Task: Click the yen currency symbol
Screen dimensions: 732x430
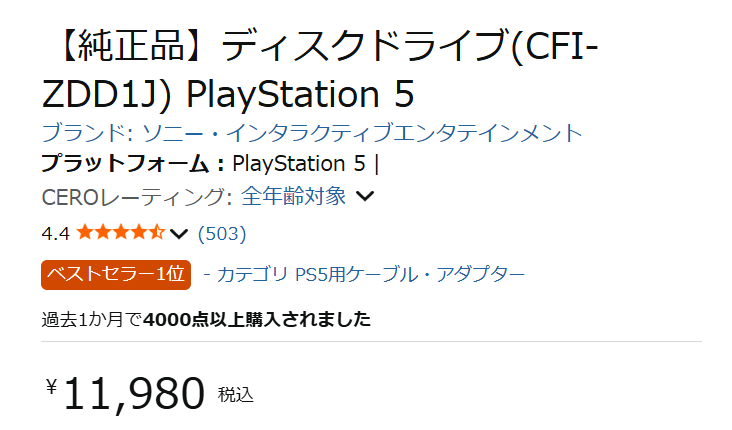Action: click(51, 387)
